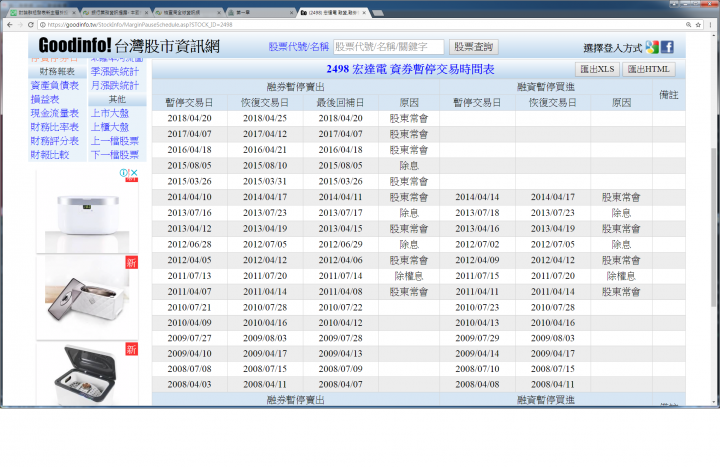Click the cell 2009/08/03 in 融券 column
Viewport: 720px width, 467px height.
point(265,338)
